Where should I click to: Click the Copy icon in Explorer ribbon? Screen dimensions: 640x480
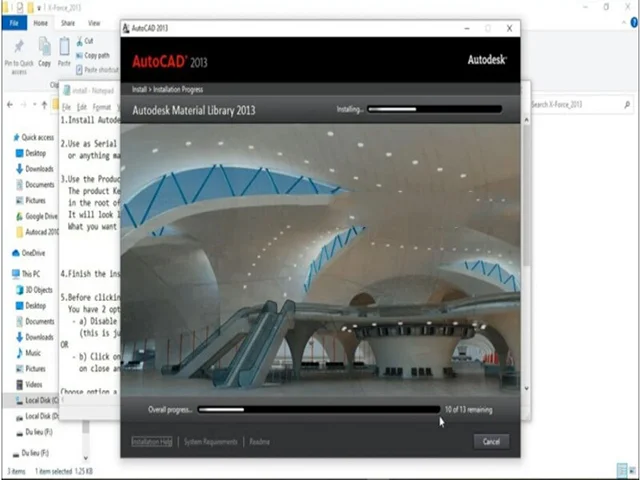(x=44, y=46)
